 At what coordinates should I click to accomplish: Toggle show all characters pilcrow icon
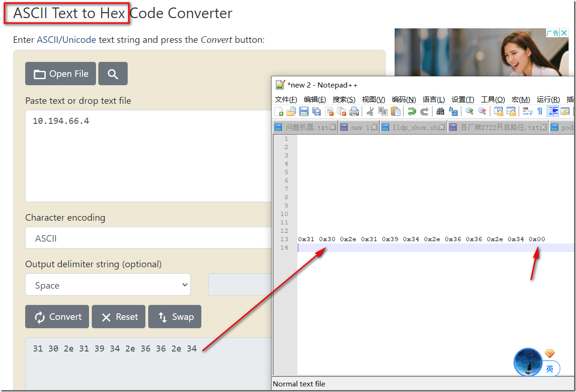(x=540, y=111)
